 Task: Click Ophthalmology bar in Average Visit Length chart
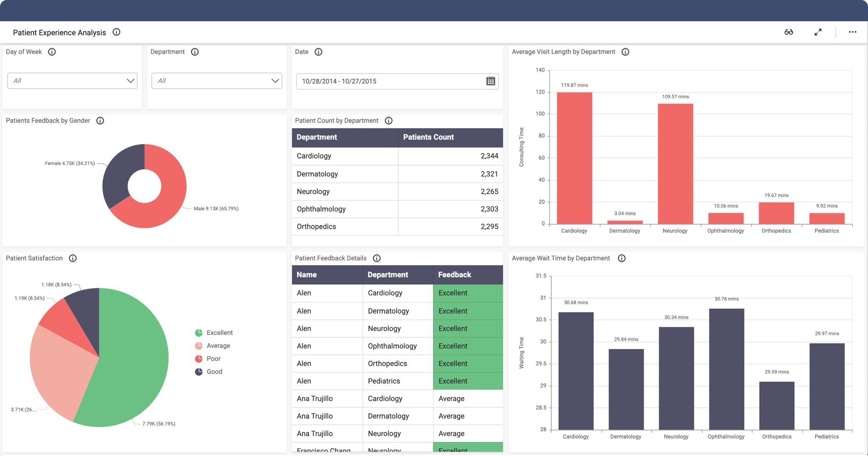pyautogui.click(x=726, y=218)
